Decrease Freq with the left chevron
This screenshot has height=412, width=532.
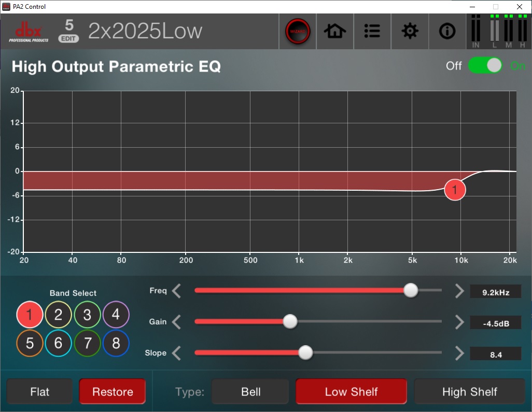[x=176, y=291]
